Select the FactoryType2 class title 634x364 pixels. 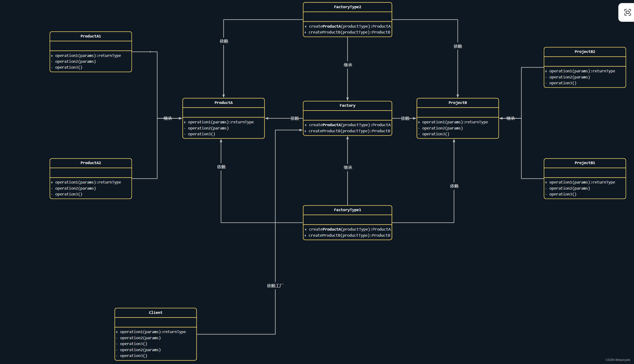click(347, 7)
